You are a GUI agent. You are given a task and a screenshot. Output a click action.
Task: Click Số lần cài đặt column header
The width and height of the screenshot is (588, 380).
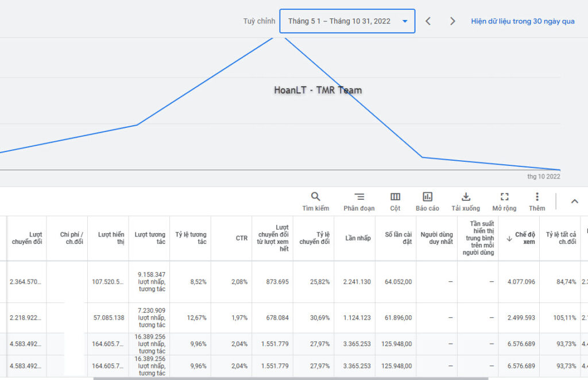(x=398, y=238)
